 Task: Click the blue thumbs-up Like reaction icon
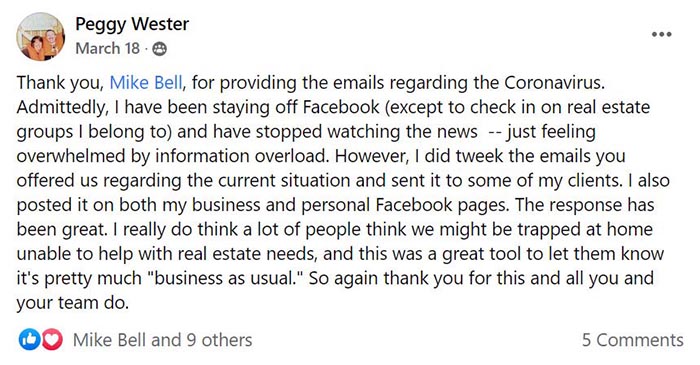29,340
